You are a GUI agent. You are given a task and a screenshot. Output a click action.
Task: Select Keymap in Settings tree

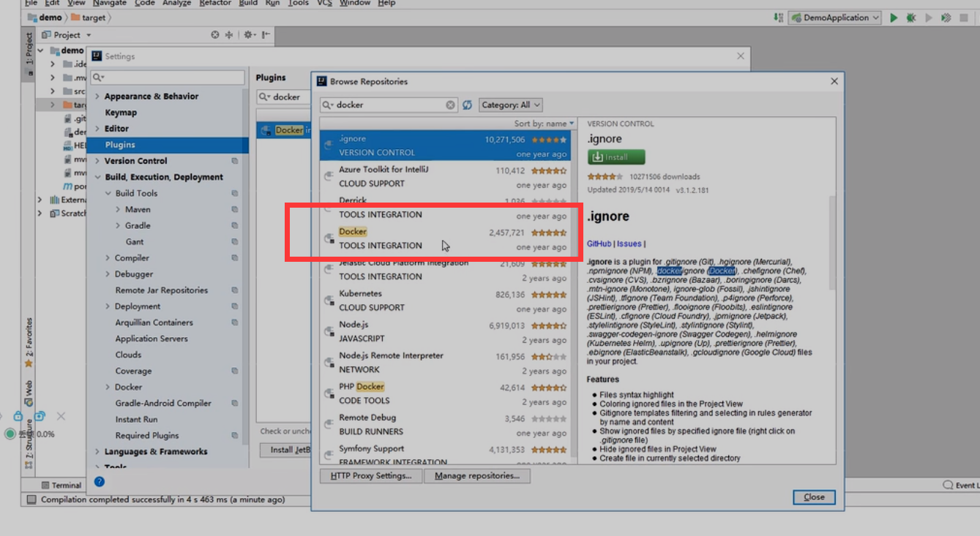pos(121,113)
